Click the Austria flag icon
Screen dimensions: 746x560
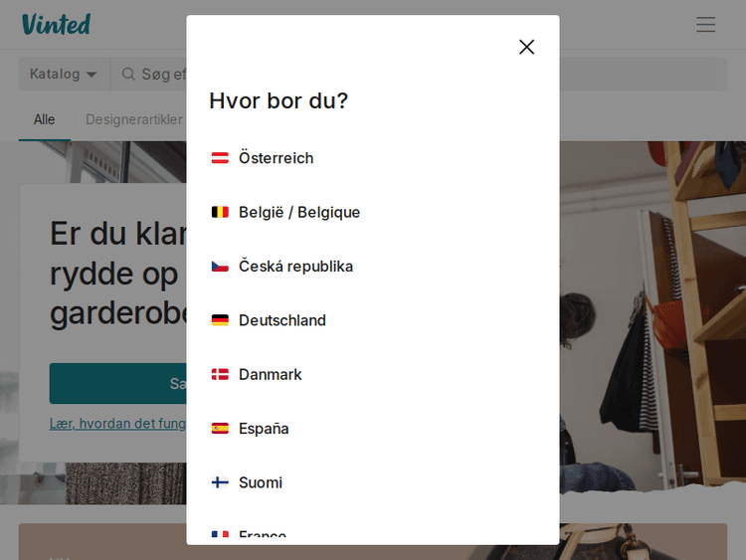(x=220, y=158)
